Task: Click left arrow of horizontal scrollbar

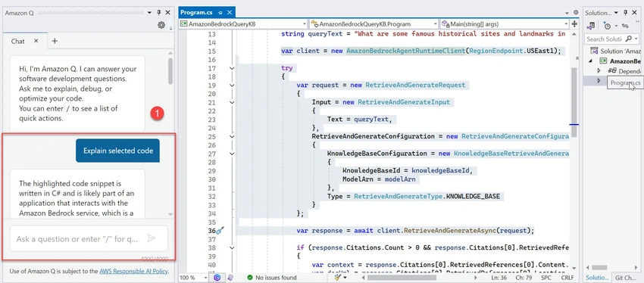Action: pos(364,278)
